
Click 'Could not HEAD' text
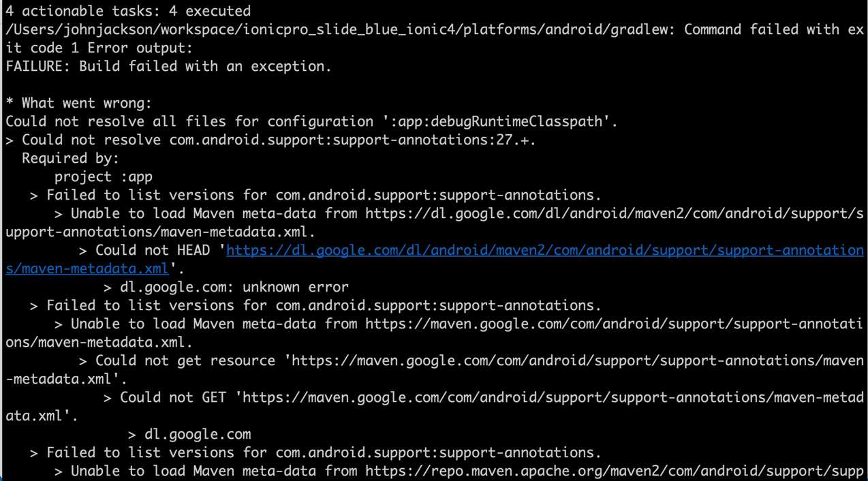click(152, 250)
